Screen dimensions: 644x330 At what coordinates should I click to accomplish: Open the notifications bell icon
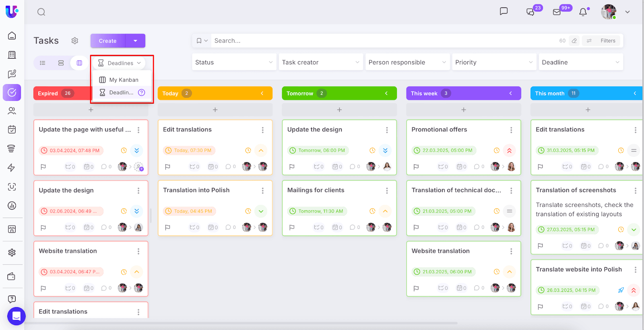pyautogui.click(x=583, y=12)
